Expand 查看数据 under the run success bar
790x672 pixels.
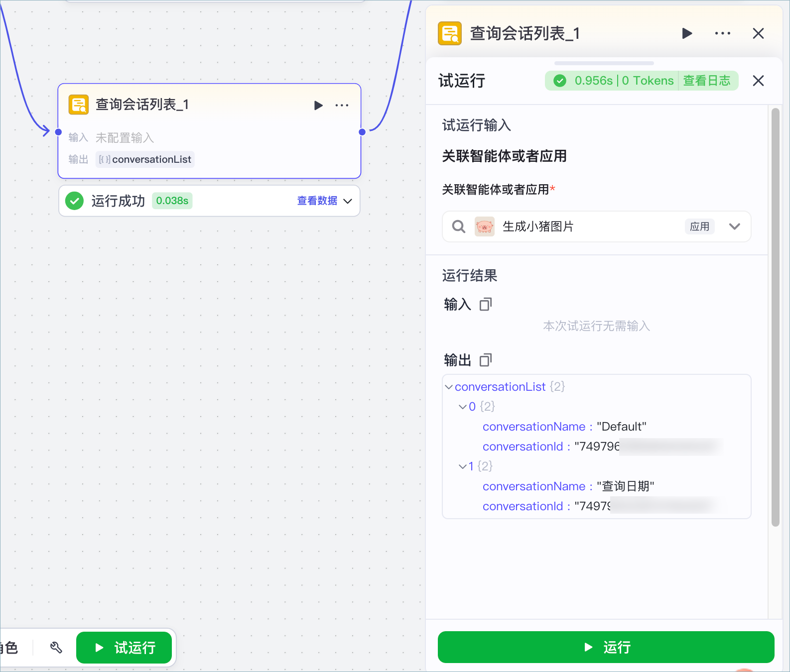tap(324, 201)
